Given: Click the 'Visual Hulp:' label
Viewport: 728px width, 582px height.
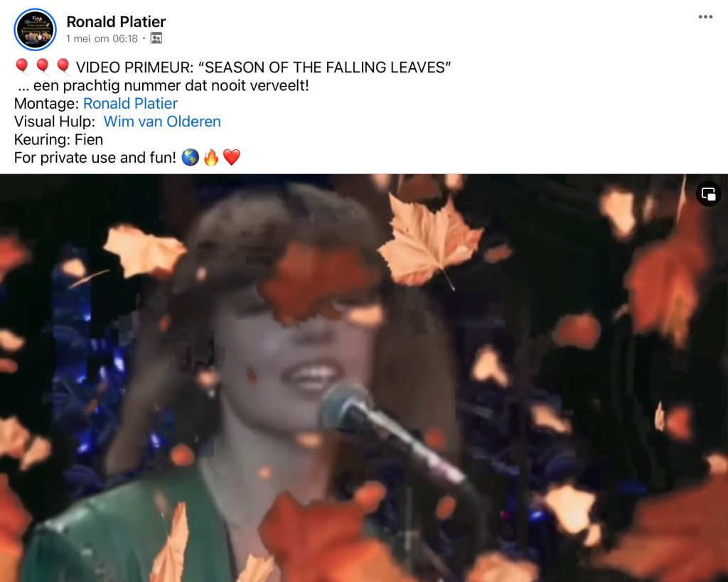Looking at the screenshot, I should (54, 121).
